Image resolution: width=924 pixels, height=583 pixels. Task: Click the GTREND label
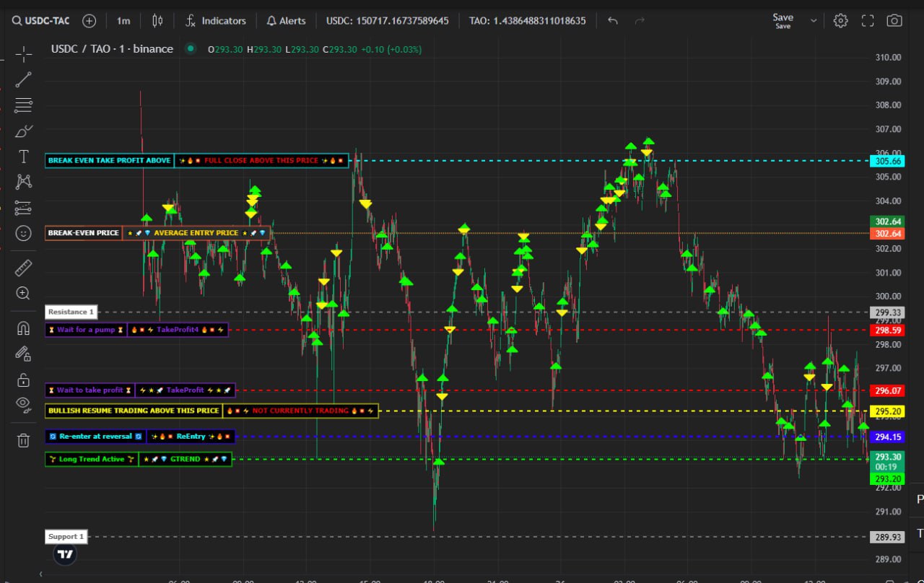coord(186,459)
